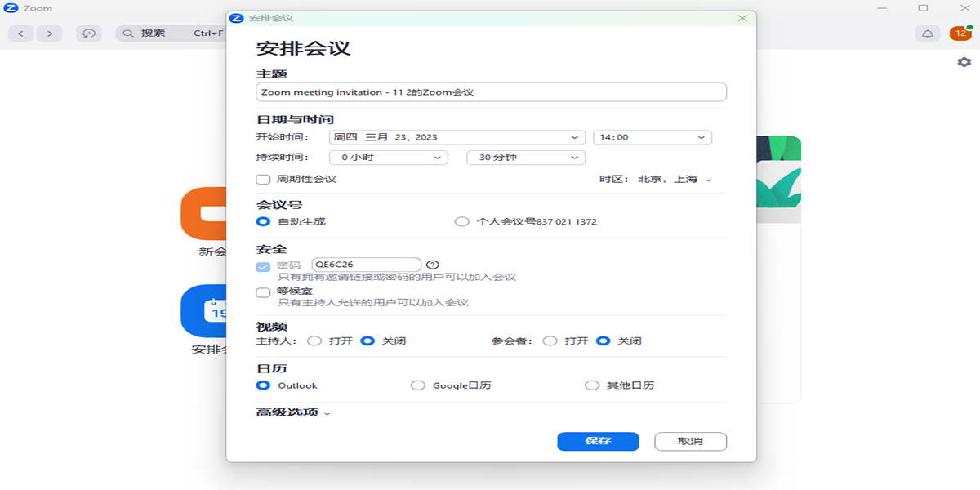The image size is (980, 490).
Task: Choose 其他日历 calendar option
Action: (592, 385)
